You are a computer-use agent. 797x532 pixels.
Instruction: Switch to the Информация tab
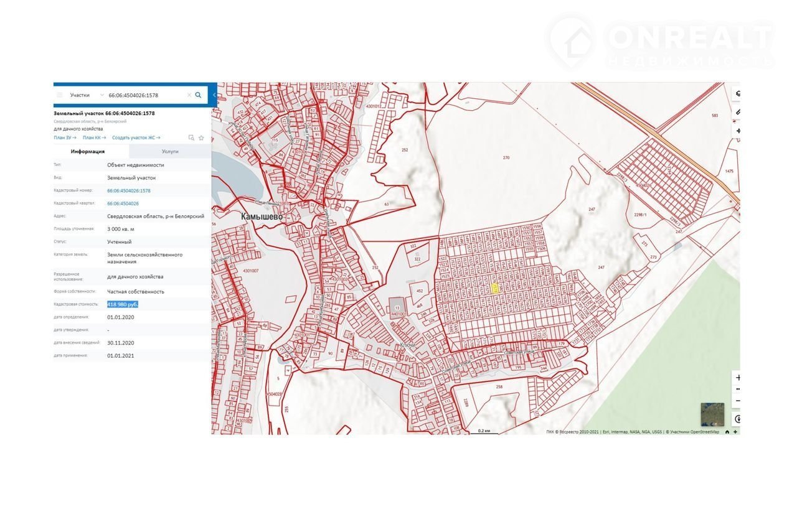(x=88, y=151)
